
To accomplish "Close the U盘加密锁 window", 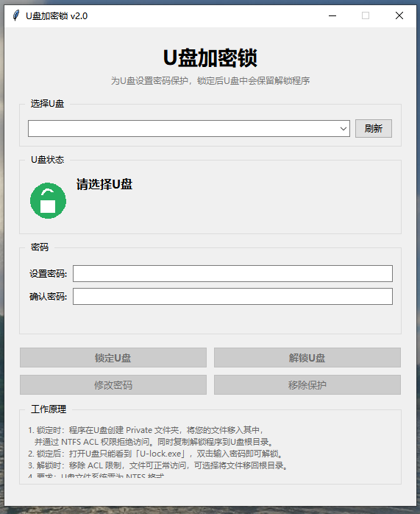I will coord(399,15).
